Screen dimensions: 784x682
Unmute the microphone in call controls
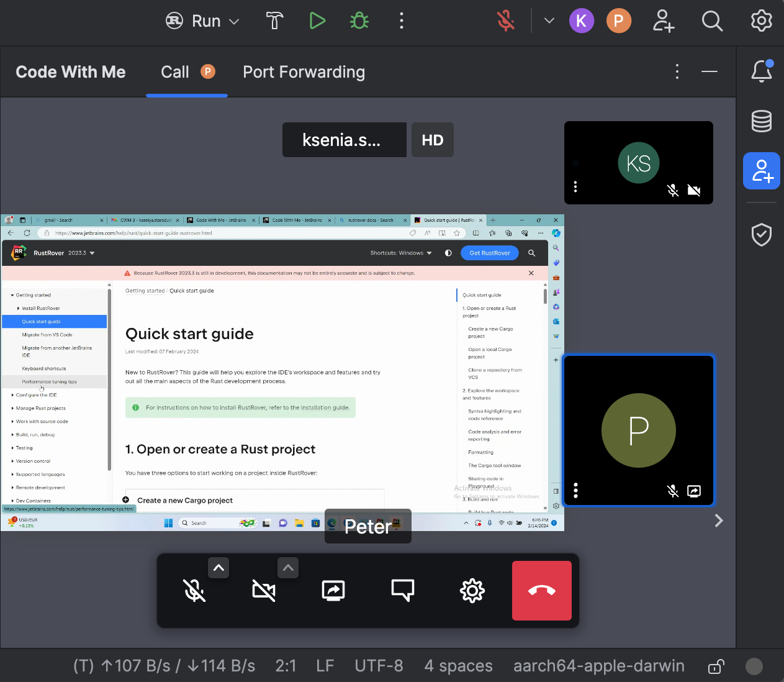[x=194, y=591]
